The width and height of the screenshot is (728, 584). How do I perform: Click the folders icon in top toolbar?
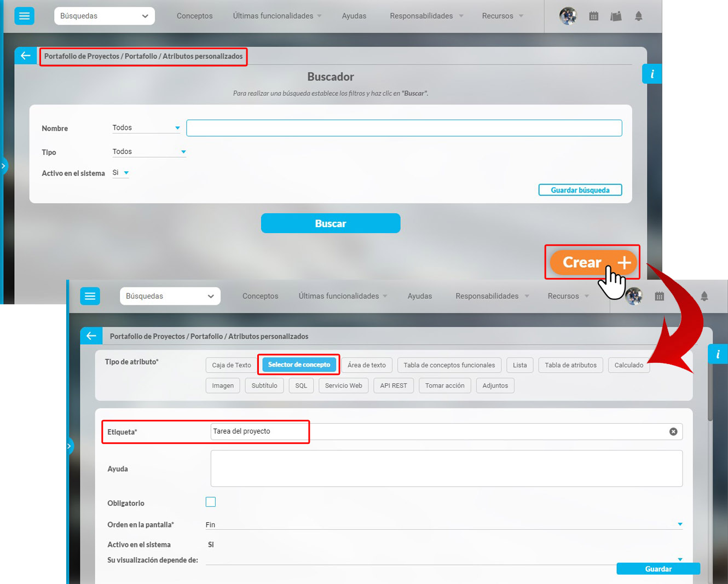click(x=616, y=16)
